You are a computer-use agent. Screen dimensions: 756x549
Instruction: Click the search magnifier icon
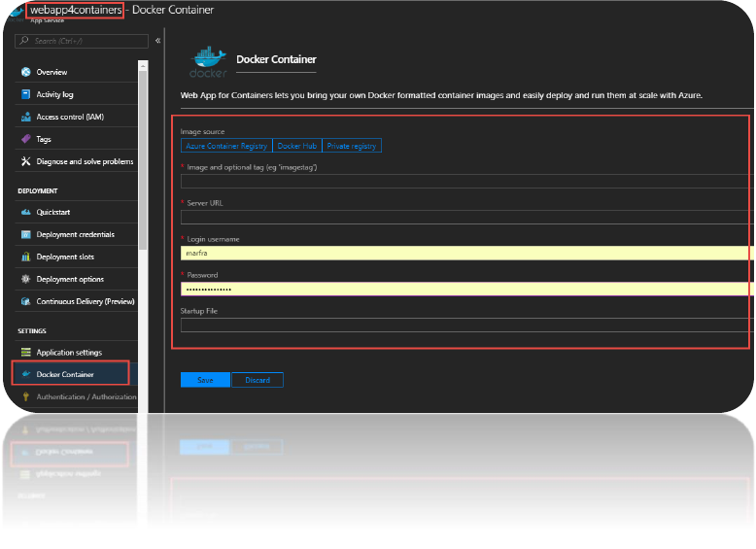point(24,41)
